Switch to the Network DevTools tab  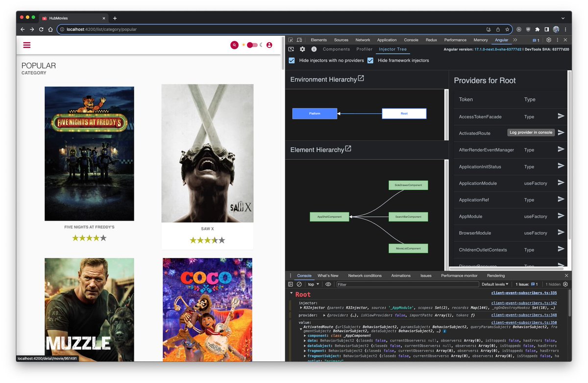point(363,40)
